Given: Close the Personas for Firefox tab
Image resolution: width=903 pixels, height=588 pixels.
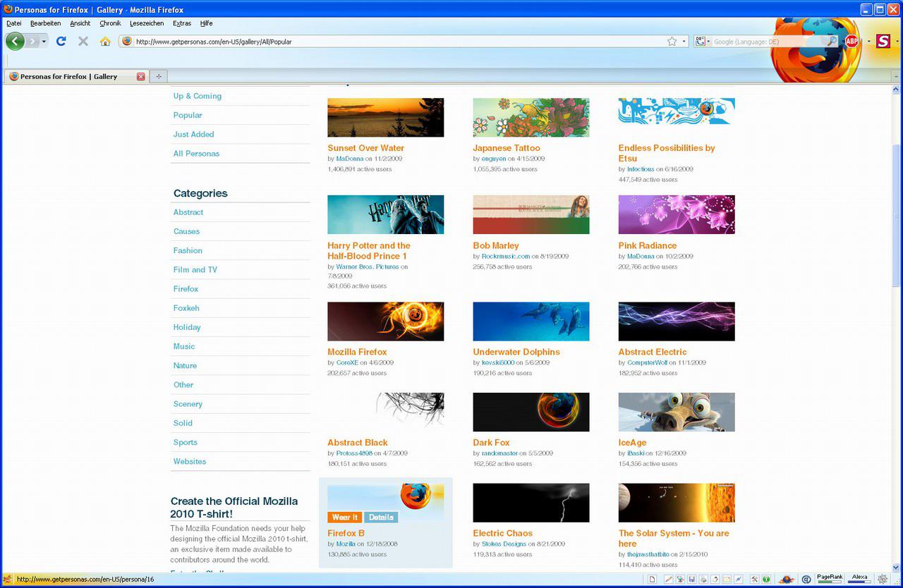Looking at the screenshot, I should click(x=140, y=76).
